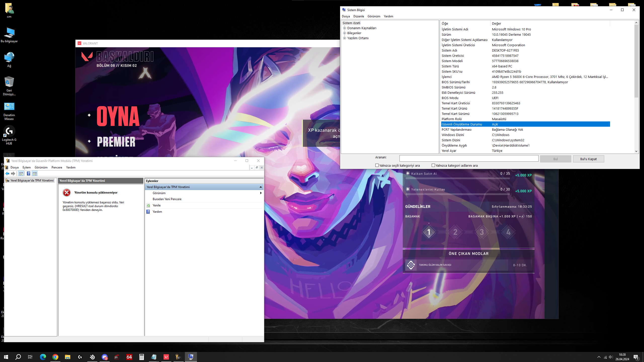Open Dosya menu in Sistem Bilgisi
This screenshot has height=362, width=644.
coord(346,16)
